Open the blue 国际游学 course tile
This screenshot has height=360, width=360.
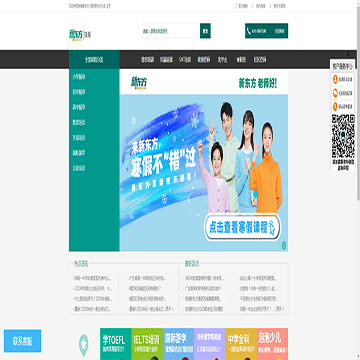(x=178, y=344)
